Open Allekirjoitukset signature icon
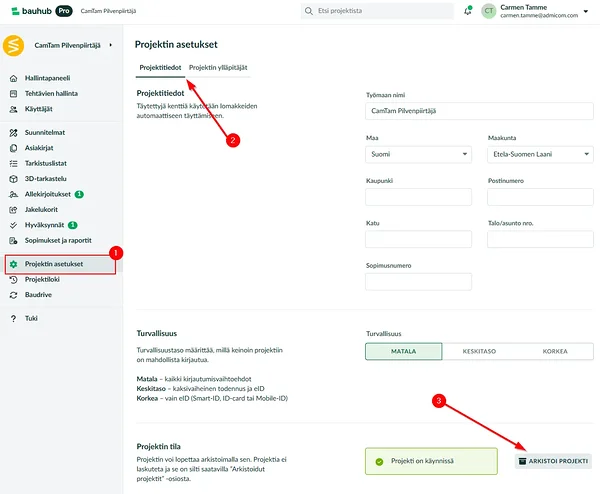Screen dimensions: 600x494 pos(13,194)
